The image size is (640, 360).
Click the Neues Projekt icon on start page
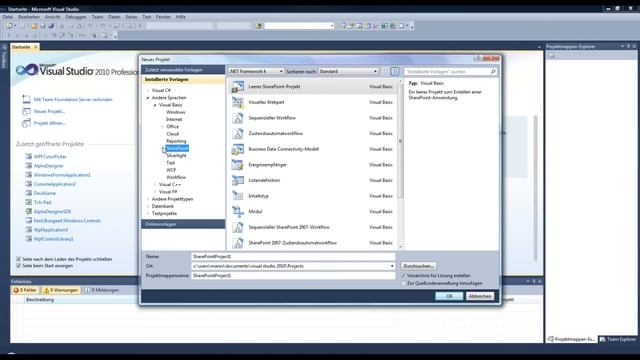pyautogui.click(x=27, y=111)
